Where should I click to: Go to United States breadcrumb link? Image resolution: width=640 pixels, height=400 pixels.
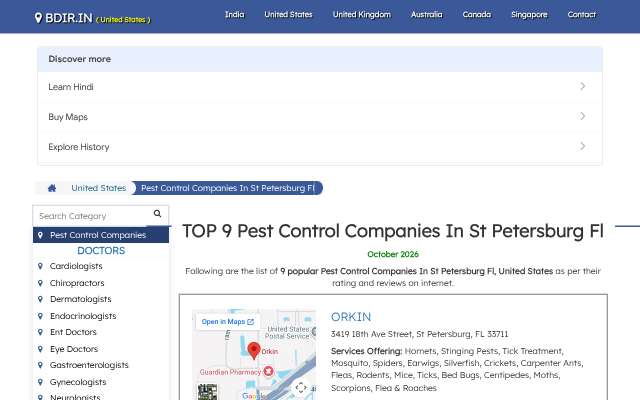click(98, 188)
